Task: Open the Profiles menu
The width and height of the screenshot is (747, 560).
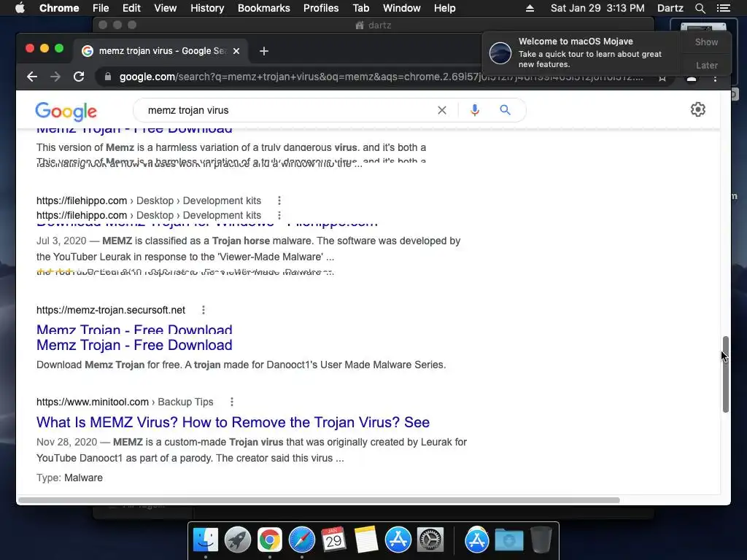Action: (x=321, y=8)
